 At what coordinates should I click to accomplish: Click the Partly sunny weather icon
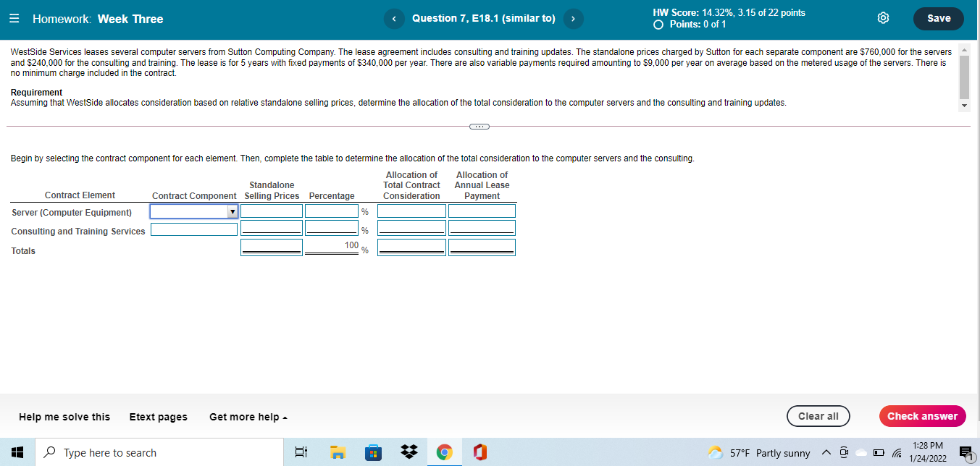(715, 452)
